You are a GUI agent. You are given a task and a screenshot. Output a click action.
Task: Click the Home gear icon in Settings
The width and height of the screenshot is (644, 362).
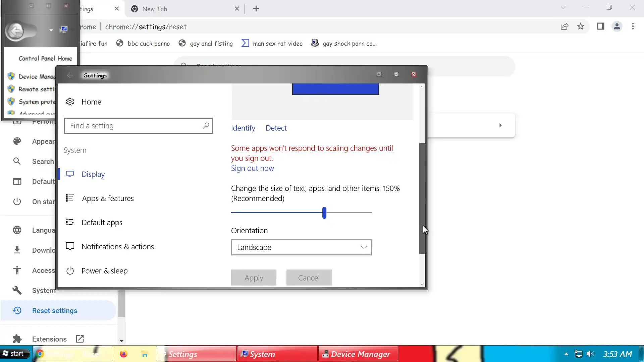(x=70, y=102)
